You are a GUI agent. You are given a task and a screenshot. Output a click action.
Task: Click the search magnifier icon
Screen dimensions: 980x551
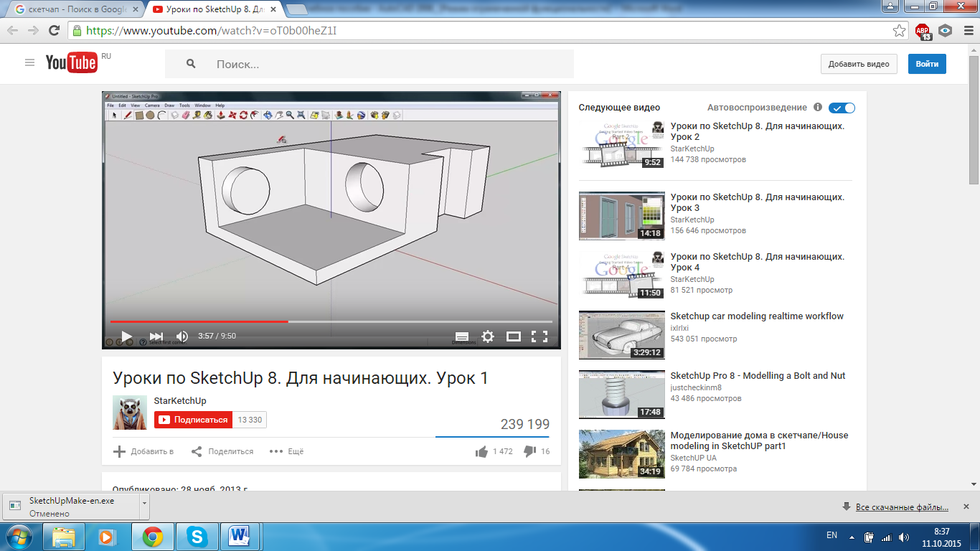(191, 64)
